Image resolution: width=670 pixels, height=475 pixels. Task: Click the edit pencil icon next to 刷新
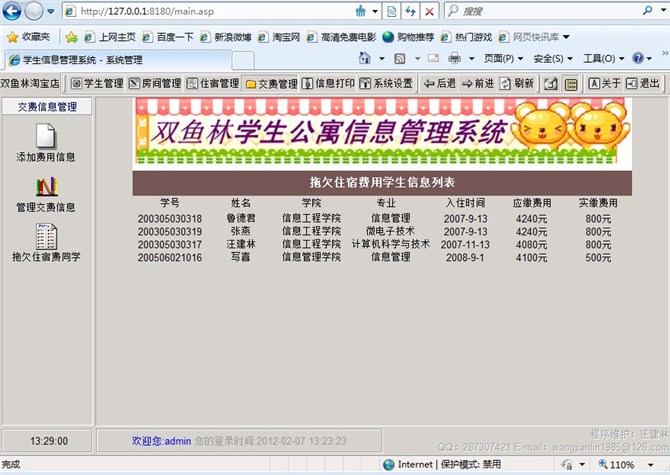551,84
